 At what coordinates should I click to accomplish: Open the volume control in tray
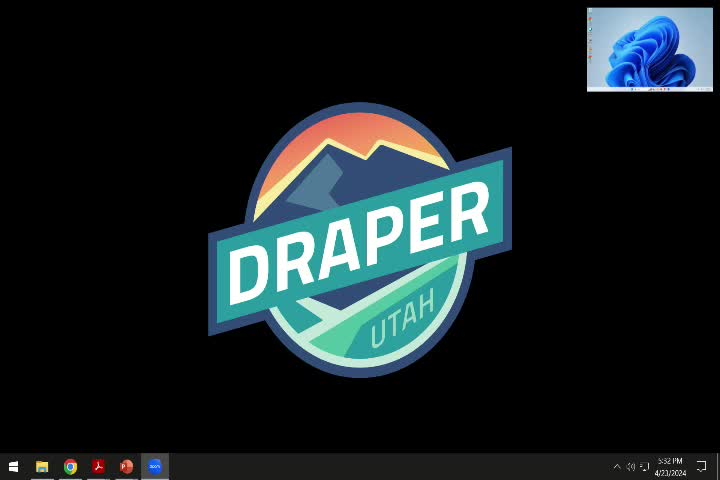click(x=631, y=467)
